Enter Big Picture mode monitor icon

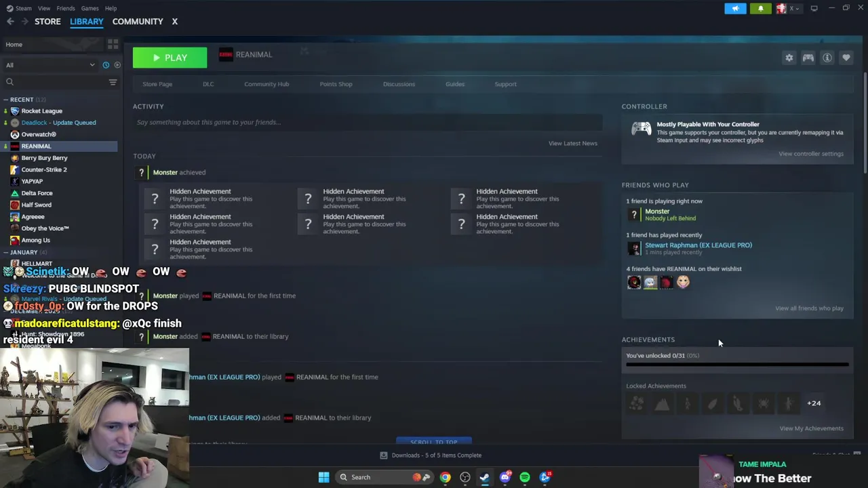[814, 8]
